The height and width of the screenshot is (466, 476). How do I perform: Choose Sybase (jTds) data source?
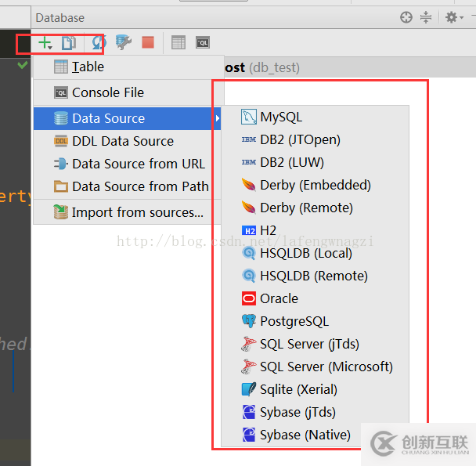(315, 412)
